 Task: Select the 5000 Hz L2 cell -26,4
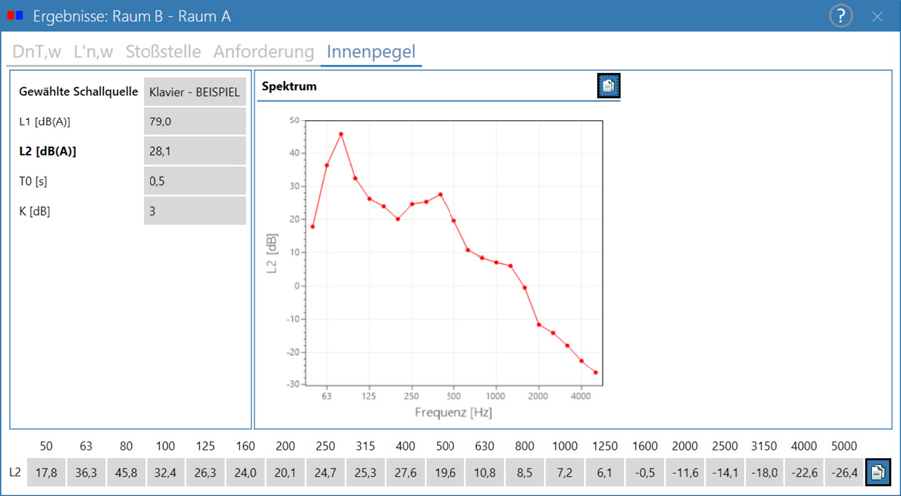coord(844,472)
